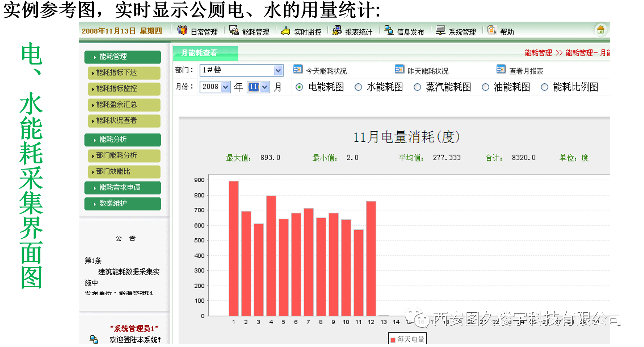Open 部门能耗分析 in the sidebar

(x=124, y=155)
